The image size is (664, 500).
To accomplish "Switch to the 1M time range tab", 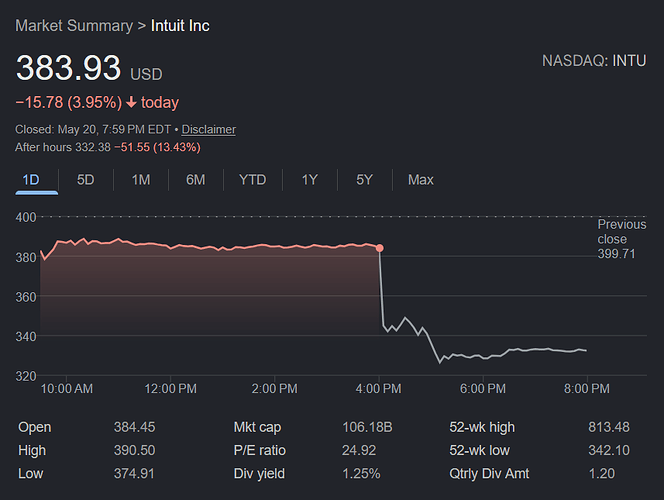I will [x=141, y=180].
